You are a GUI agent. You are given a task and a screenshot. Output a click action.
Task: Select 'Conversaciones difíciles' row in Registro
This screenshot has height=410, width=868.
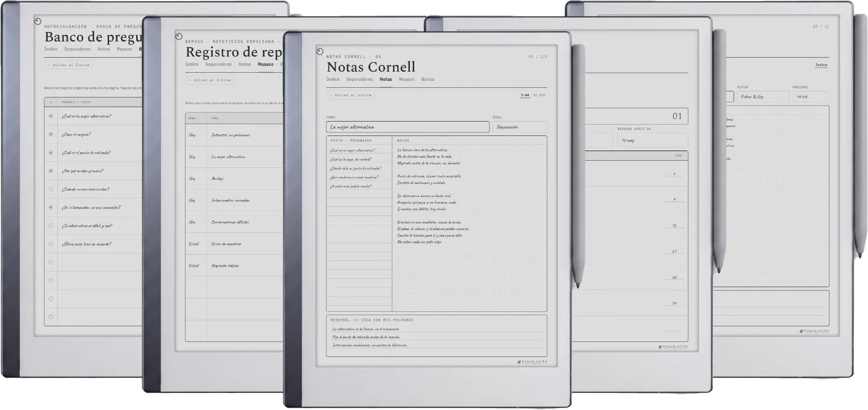coord(234,222)
